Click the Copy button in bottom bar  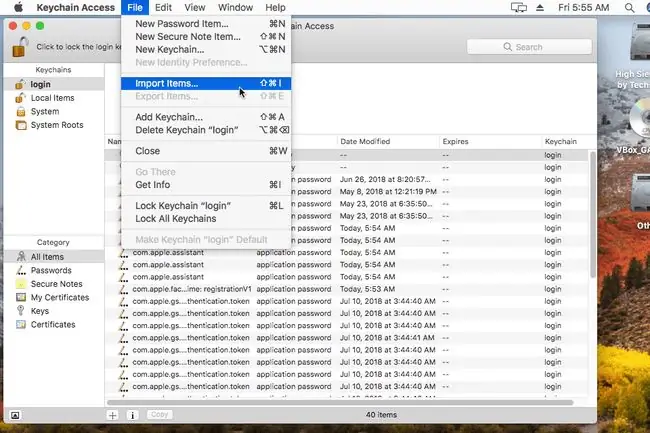(159, 414)
